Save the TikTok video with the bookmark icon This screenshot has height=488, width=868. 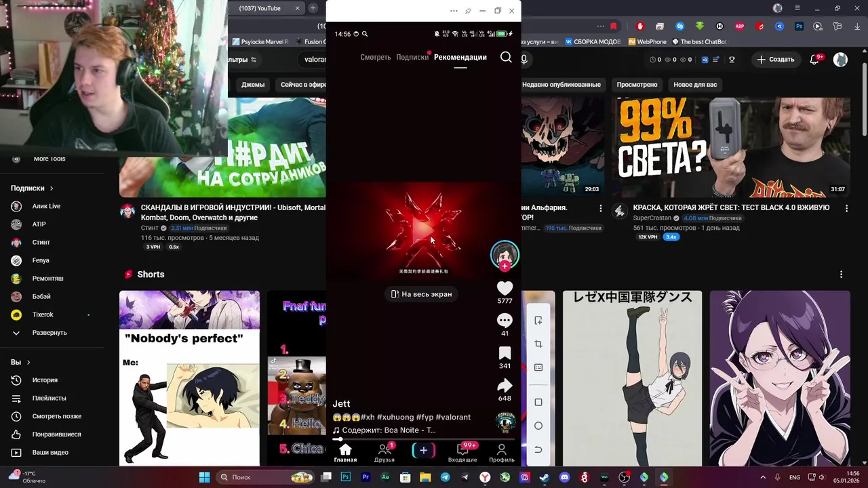505,353
